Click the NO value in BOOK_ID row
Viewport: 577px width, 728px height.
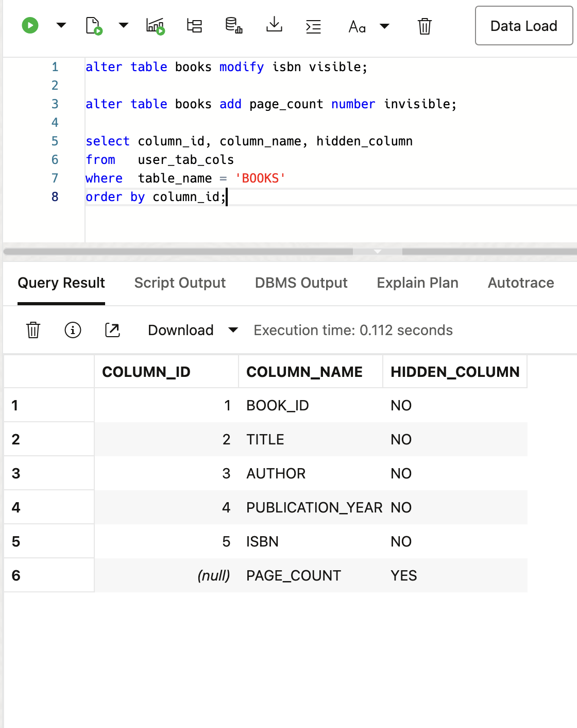click(x=401, y=406)
